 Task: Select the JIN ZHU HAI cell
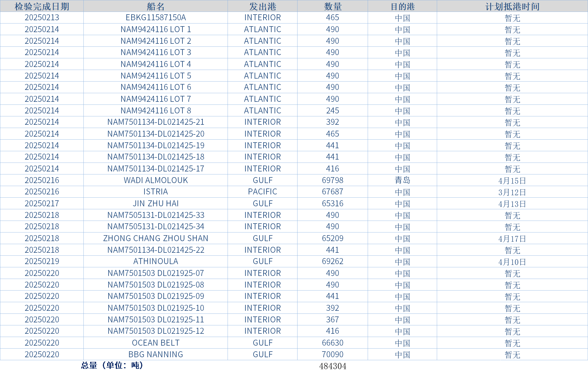(156, 203)
